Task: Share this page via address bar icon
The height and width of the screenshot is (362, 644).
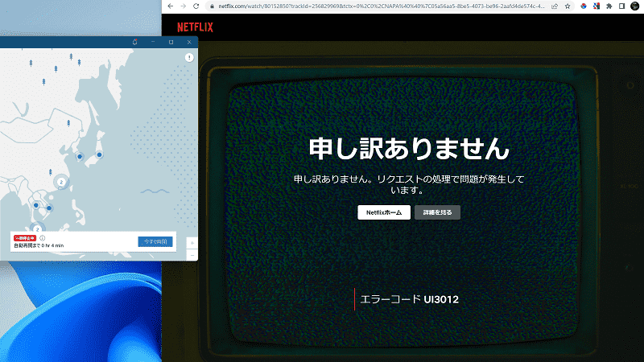Action: coord(555,6)
